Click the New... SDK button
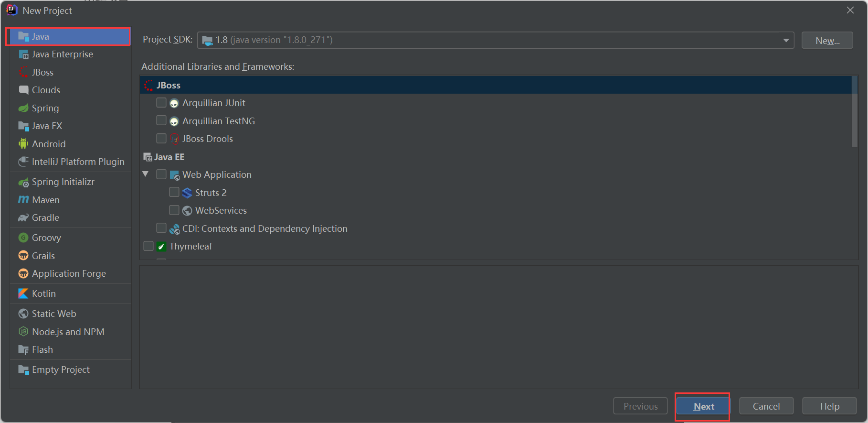This screenshot has width=868, height=423. (827, 41)
